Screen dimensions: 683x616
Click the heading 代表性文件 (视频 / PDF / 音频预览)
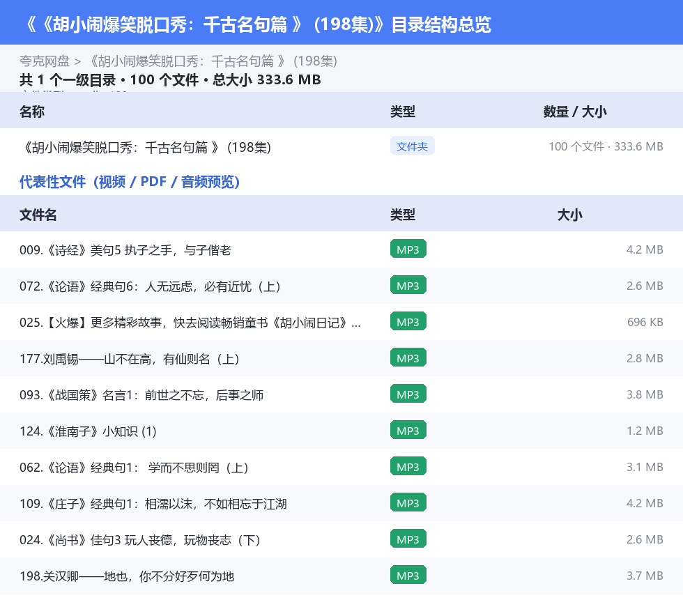point(130,182)
